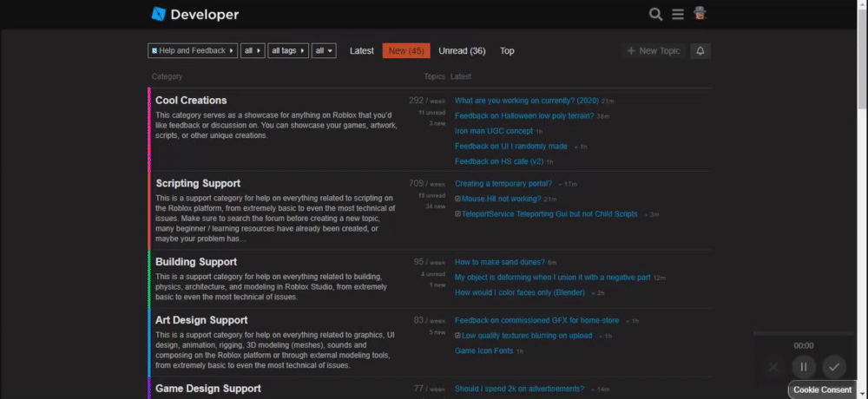The width and height of the screenshot is (868, 399).
Task: Click the recorder cancel X button
Action: pos(773,366)
